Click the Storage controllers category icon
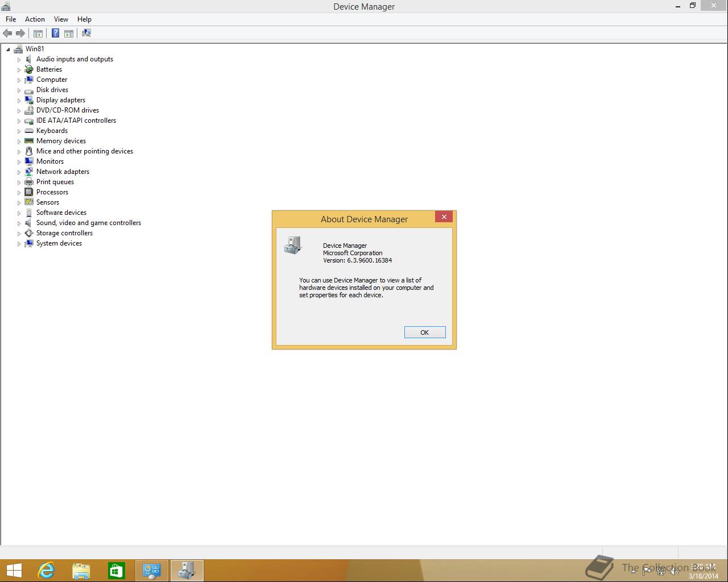This screenshot has width=728, height=582. click(29, 233)
